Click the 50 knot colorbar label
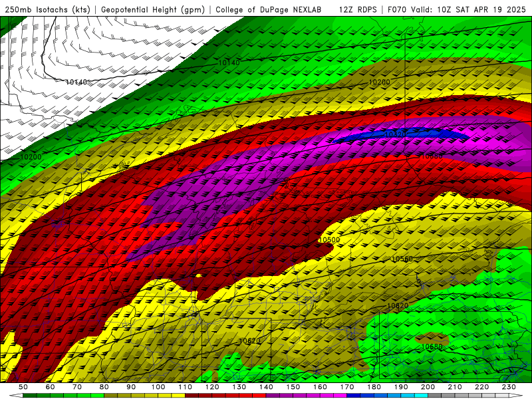Viewport: 532px width, 399px height. pos(23,387)
